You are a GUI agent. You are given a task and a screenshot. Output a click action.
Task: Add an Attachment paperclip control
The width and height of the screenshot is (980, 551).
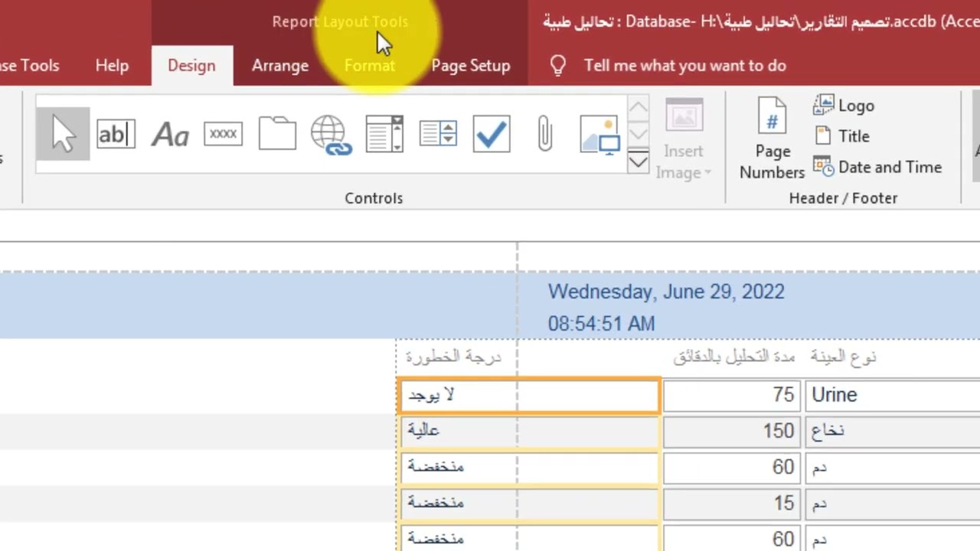point(544,135)
